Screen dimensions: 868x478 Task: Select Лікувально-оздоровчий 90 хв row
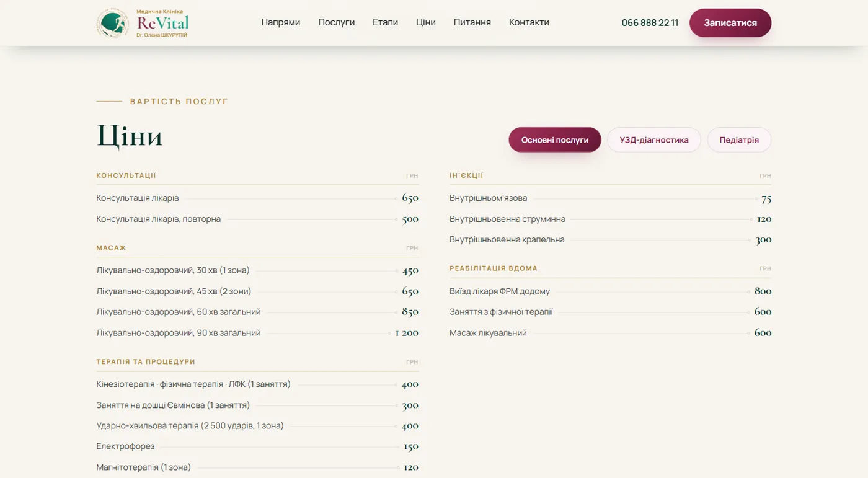[x=257, y=333]
